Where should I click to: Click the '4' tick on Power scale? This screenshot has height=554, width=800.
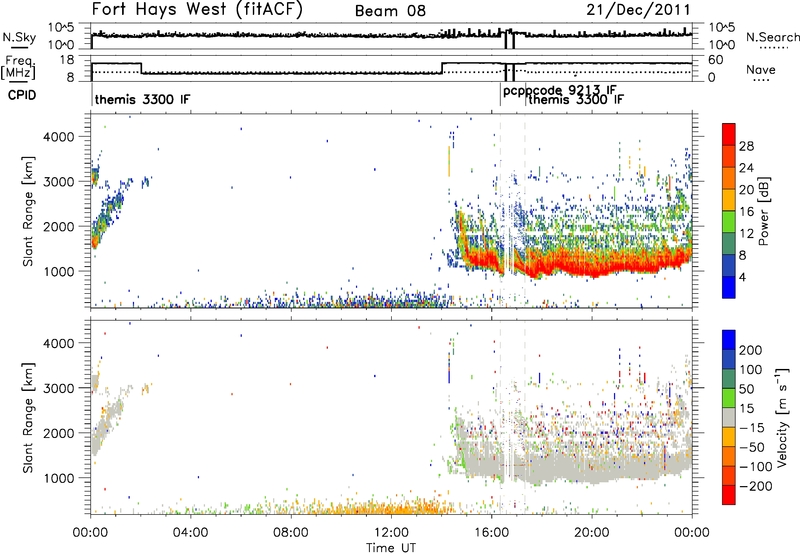pyautogui.click(x=743, y=277)
